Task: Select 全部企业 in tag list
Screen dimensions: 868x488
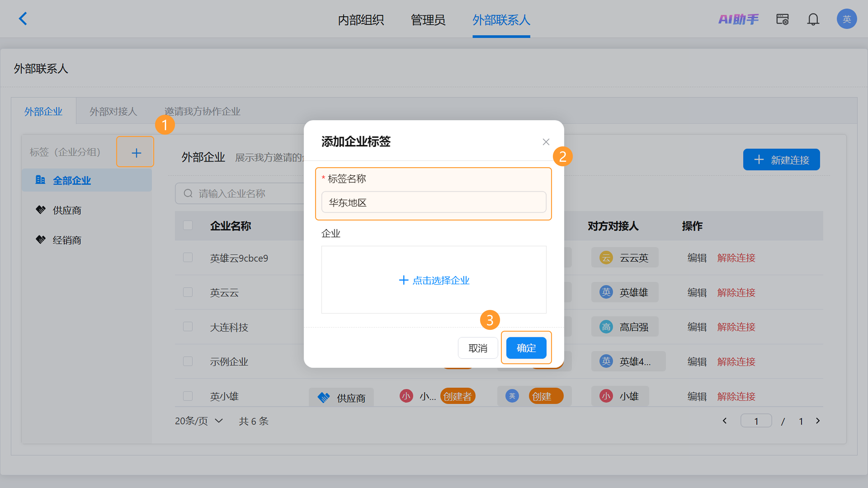Action: 87,180
